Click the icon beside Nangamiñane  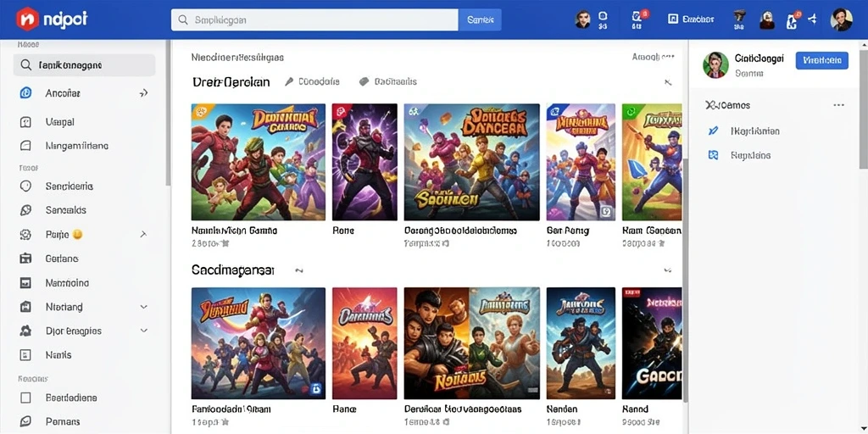[x=25, y=146]
